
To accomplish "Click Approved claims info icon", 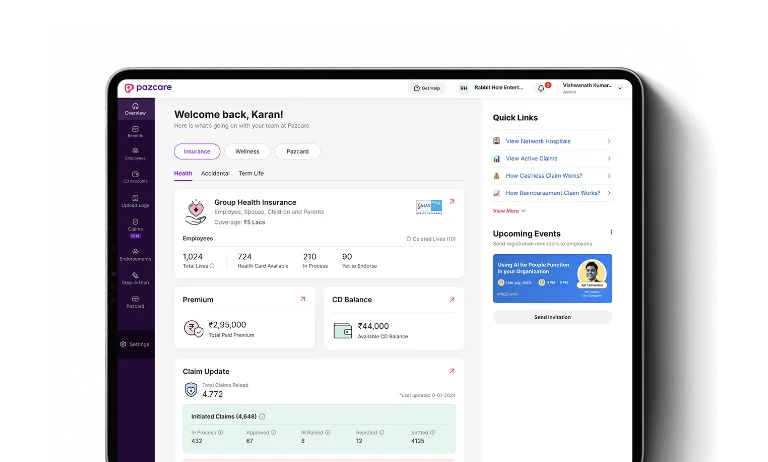I will pyautogui.click(x=273, y=433).
